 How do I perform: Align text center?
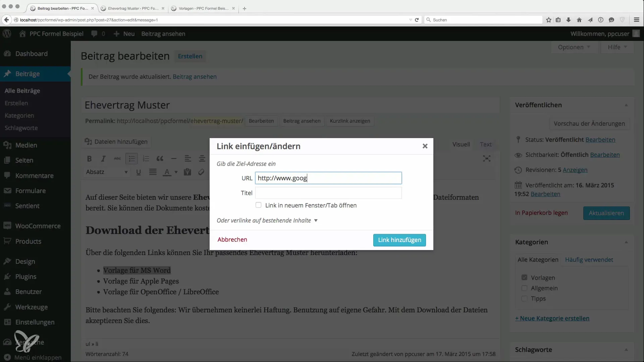202,159
